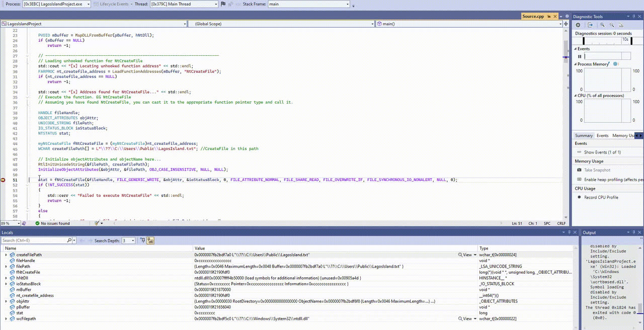Viewport: 644px width, 330px height.
Task: Open the Global Scope dropdown
Action: pos(281,24)
